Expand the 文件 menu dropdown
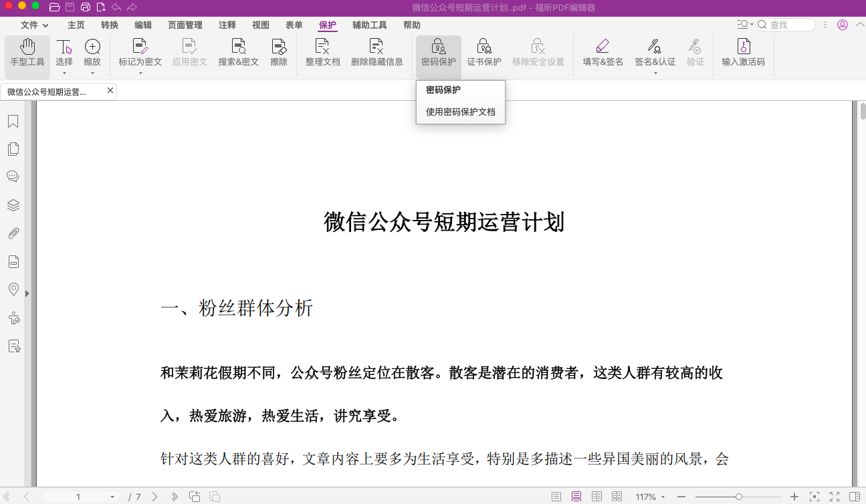 click(35, 25)
